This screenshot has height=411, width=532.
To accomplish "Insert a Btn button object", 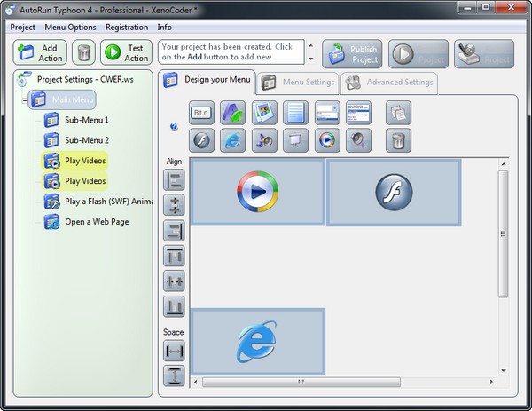I will pos(202,113).
